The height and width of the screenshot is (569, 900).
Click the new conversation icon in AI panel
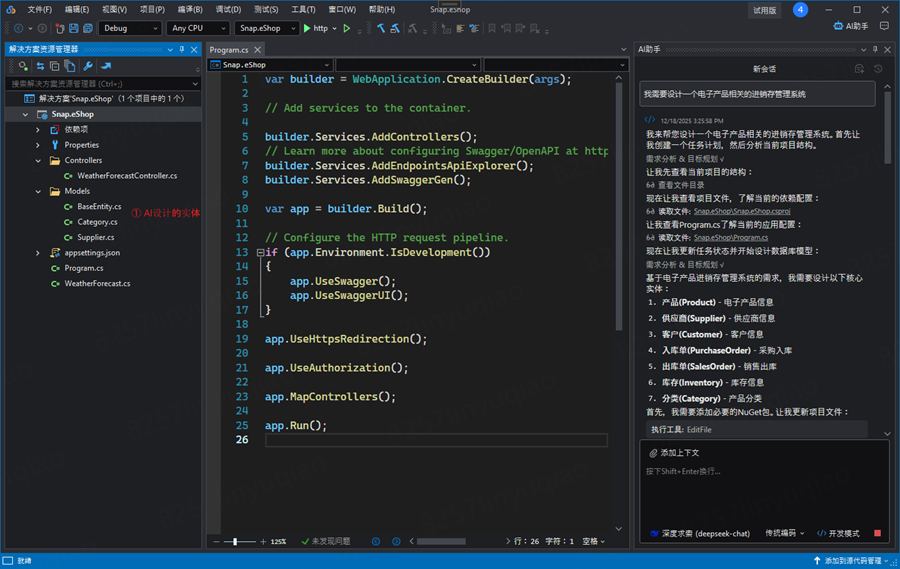click(x=859, y=69)
